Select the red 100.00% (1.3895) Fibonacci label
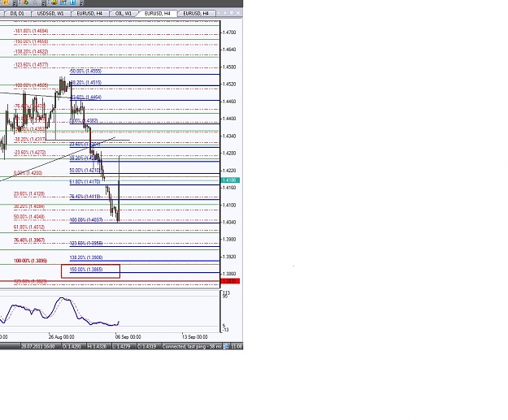508x420 pixels. pyautogui.click(x=30, y=261)
